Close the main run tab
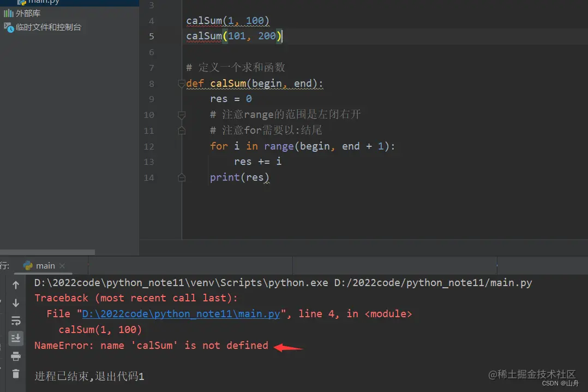This screenshot has height=392, width=588. coord(62,266)
